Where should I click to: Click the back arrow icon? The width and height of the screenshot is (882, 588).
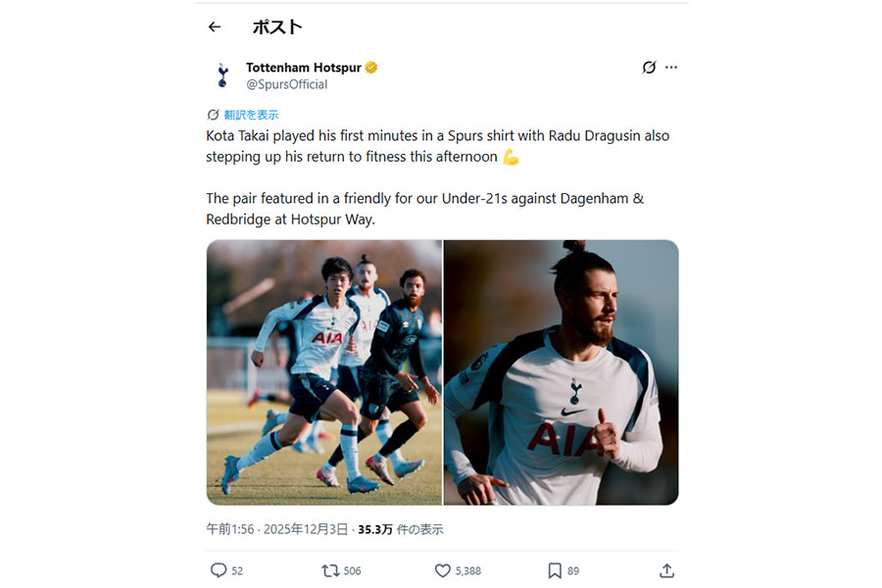215,27
